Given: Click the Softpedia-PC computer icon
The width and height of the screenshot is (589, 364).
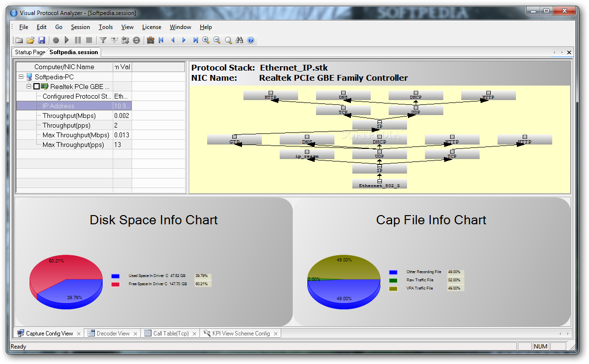Looking at the screenshot, I should (29, 77).
